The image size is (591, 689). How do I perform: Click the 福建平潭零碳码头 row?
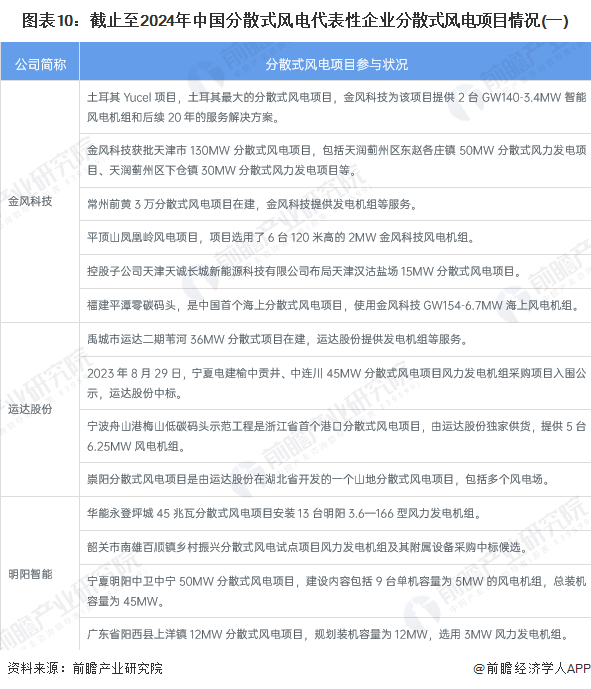[x=336, y=305]
